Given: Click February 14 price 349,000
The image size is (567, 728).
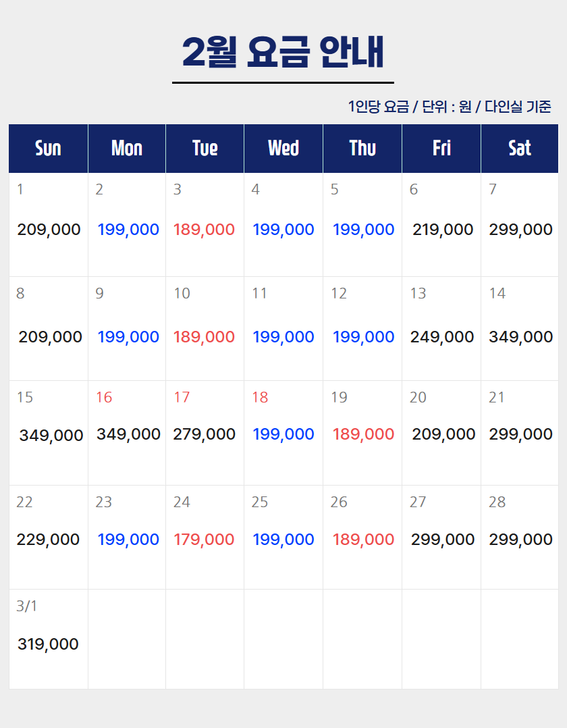Looking at the screenshot, I should 520,337.
